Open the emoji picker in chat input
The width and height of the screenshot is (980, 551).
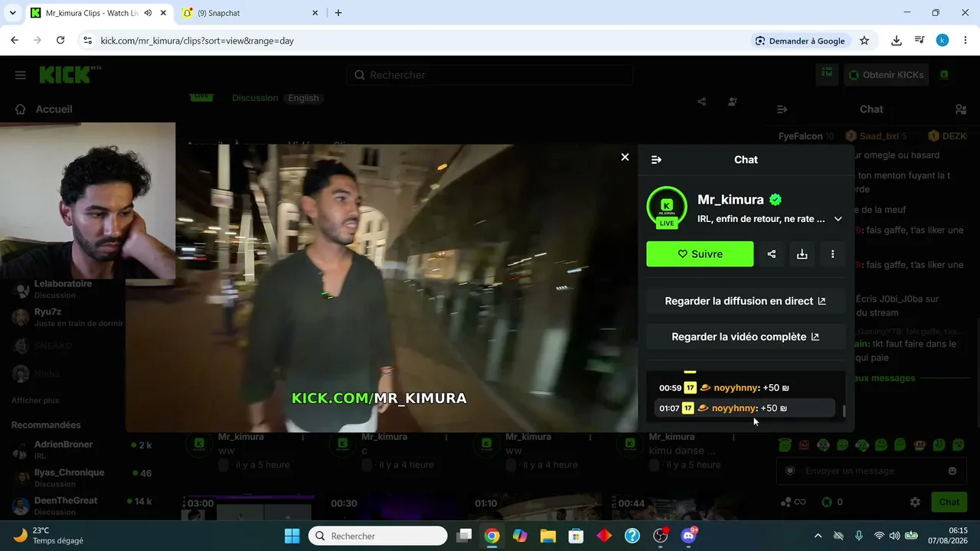tap(952, 471)
